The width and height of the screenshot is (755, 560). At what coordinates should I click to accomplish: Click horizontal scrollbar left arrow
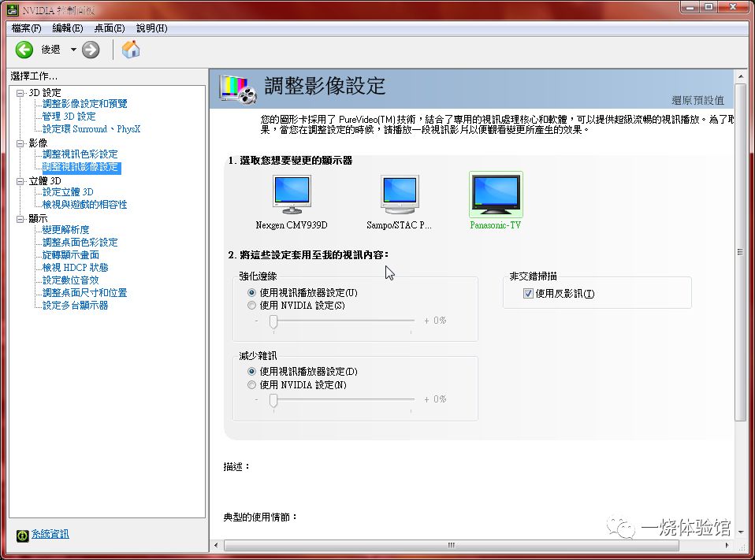tap(216, 545)
